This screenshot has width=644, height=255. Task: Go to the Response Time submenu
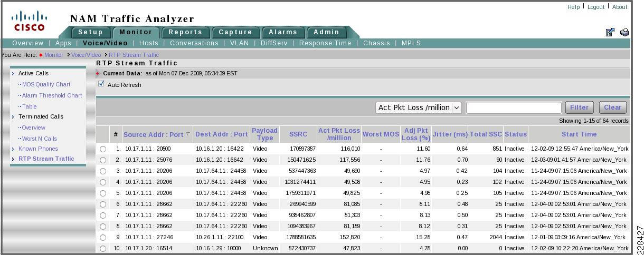[x=325, y=43]
